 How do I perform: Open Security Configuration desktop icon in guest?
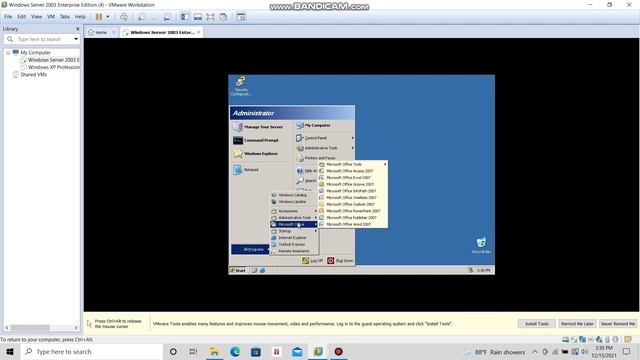tap(241, 86)
